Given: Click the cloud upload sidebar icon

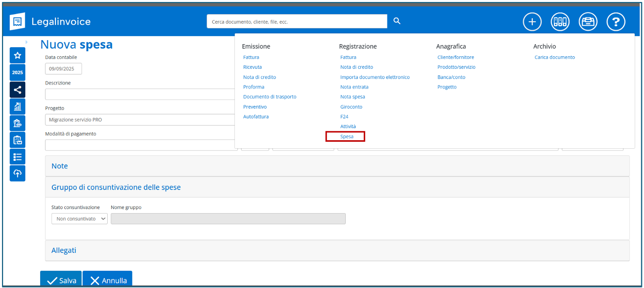Looking at the screenshot, I should tap(18, 173).
